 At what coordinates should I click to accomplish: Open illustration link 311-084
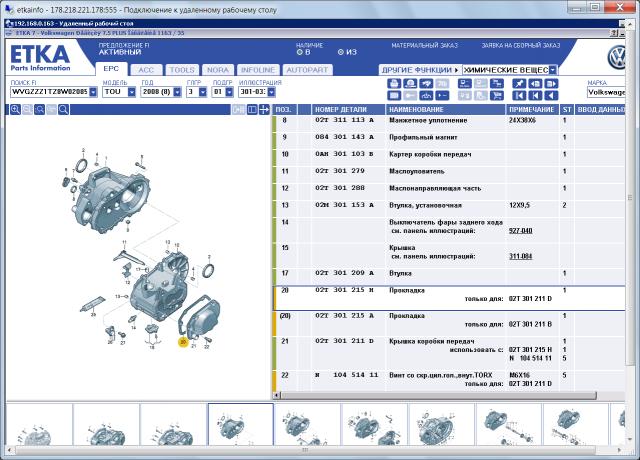pos(520,256)
